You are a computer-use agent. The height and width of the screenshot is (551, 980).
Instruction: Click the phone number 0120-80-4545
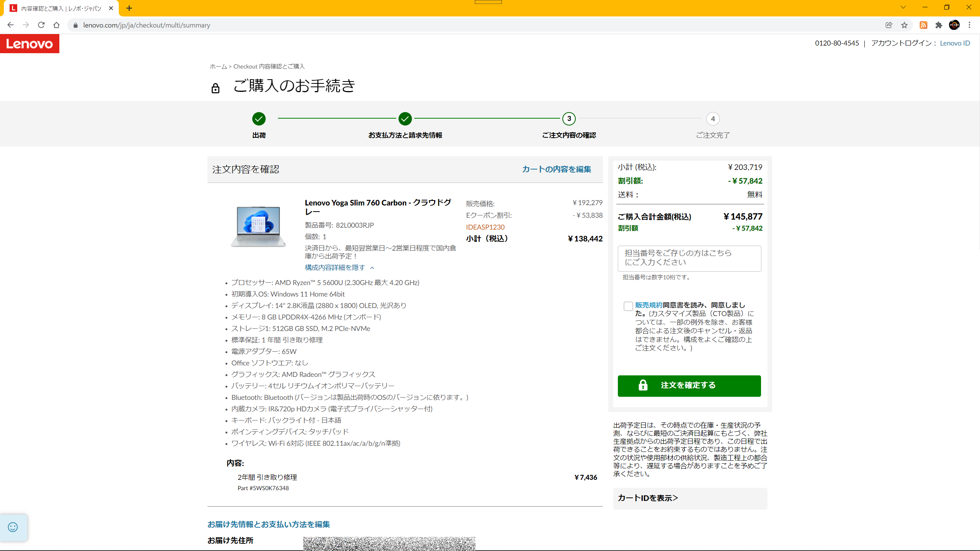pos(837,43)
